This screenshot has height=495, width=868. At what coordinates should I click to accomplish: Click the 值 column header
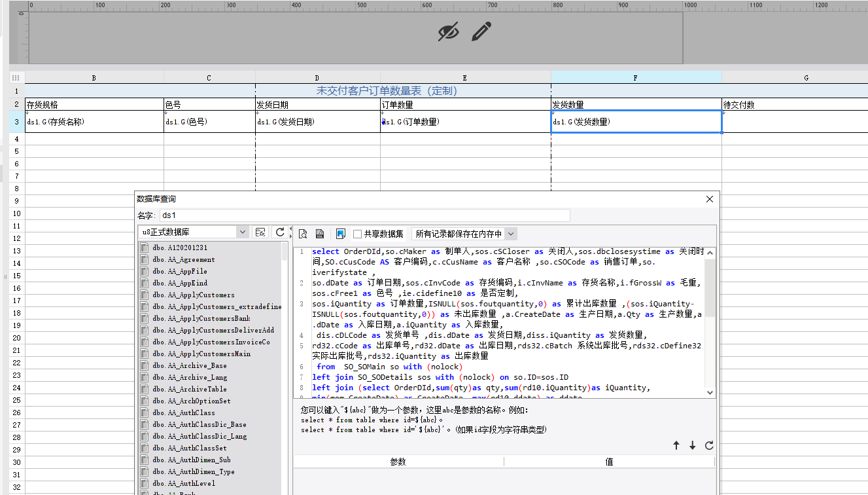pyautogui.click(x=609, y=462)
